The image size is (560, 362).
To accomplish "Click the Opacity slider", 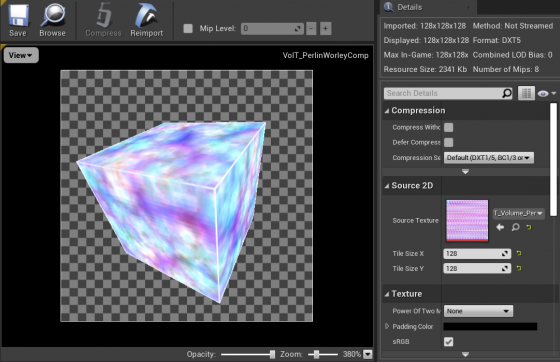I will 248,354.
